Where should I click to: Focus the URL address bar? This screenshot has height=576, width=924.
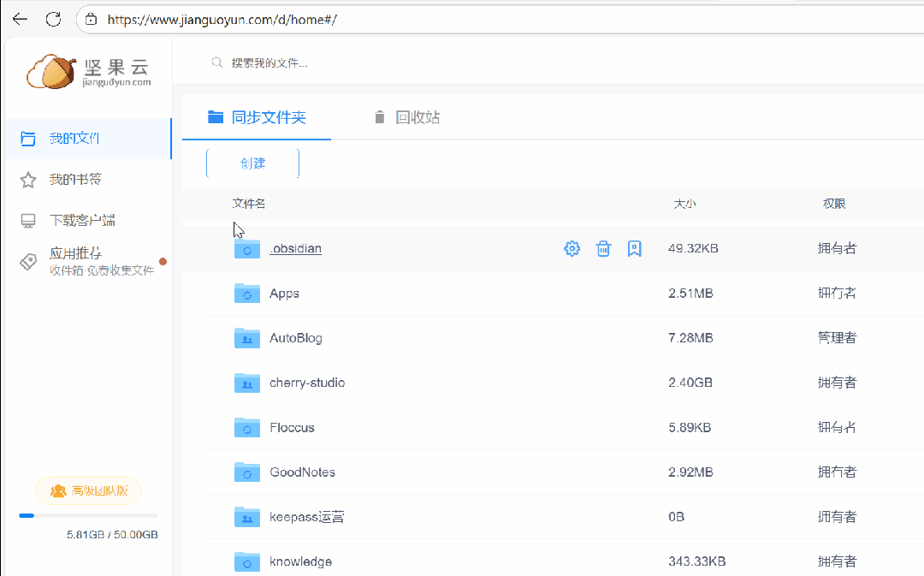pos(500,20)
